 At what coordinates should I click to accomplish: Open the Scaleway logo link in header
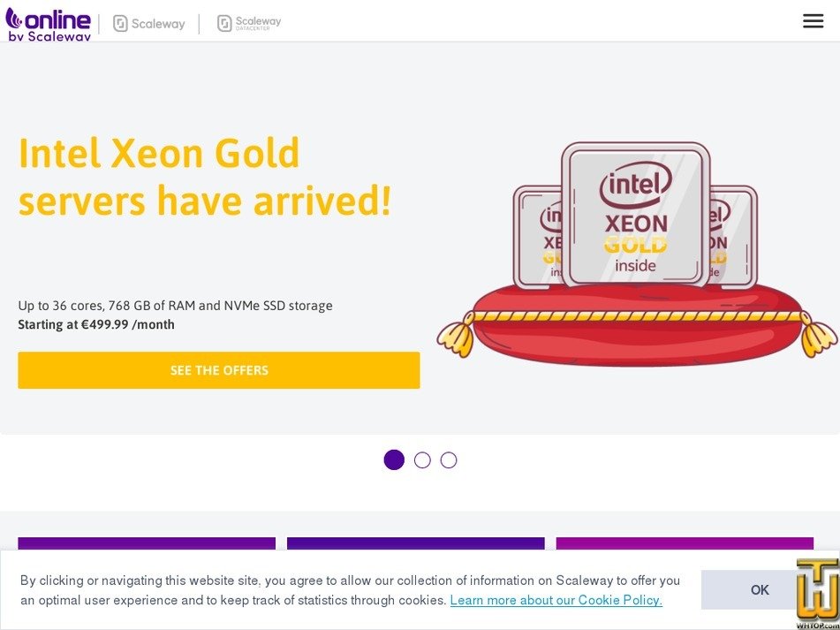coord(149,24)
